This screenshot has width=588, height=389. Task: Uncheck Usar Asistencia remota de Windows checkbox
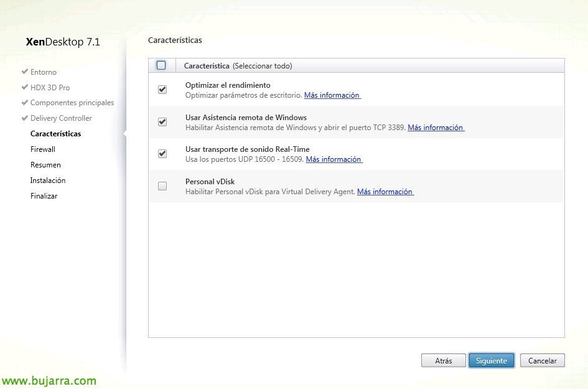(162, 122)
